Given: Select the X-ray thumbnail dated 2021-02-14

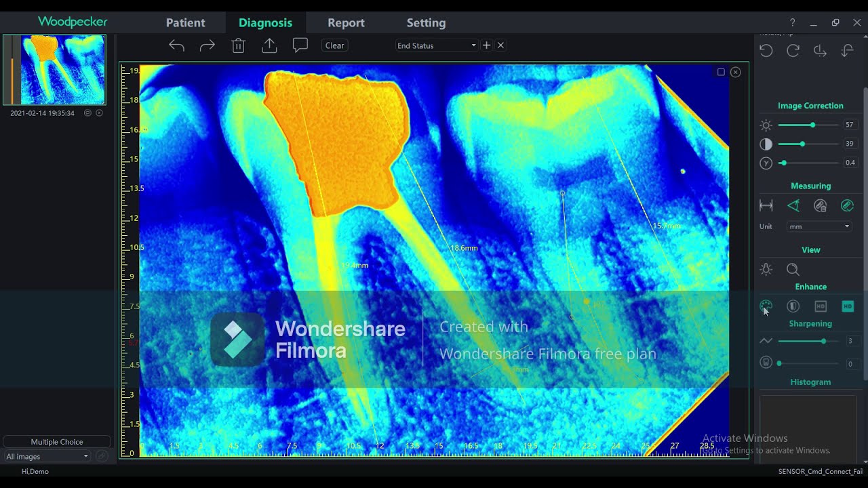Looking at the screenshot, I should click(x=54, y=70).
